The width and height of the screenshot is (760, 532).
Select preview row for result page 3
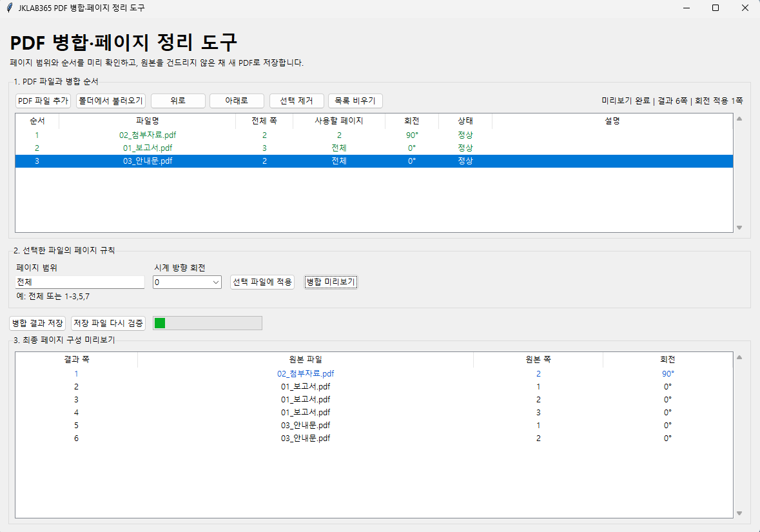(x=374, y=400)
